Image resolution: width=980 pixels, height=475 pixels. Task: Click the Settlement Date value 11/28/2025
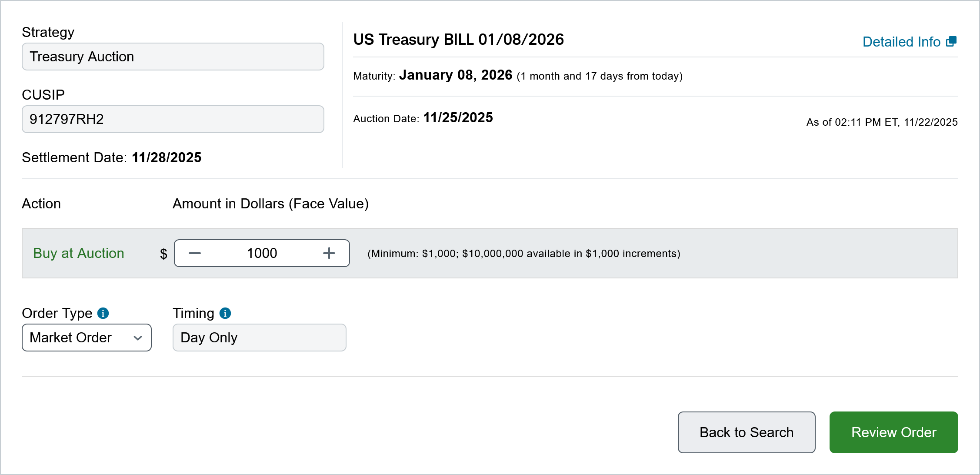(167, 157)
